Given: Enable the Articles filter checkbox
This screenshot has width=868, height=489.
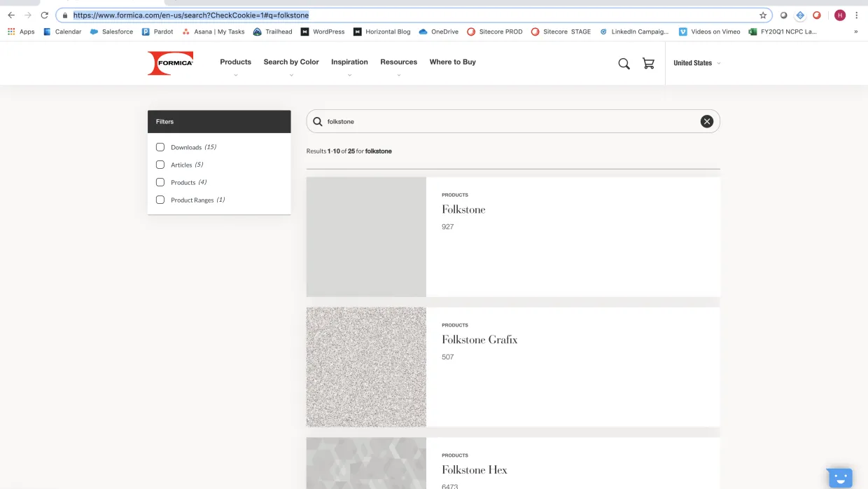Looking at the screenshot, I should pos(160,165).
